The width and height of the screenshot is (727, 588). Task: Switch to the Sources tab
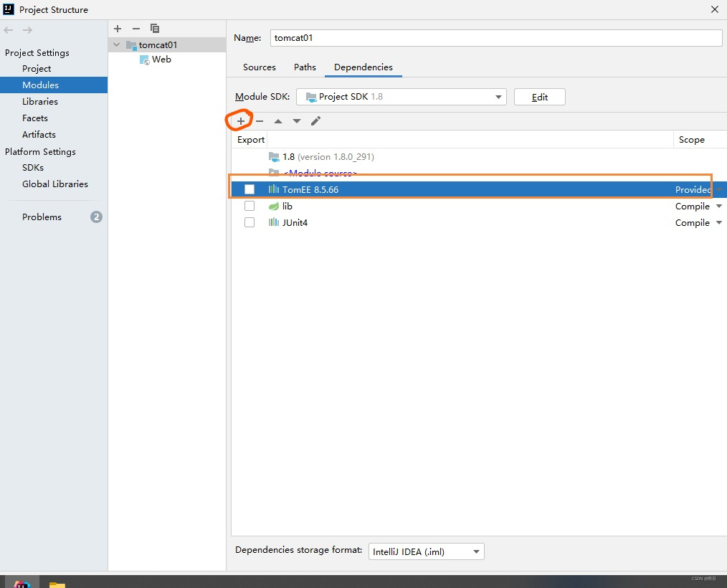pos(259,67)
